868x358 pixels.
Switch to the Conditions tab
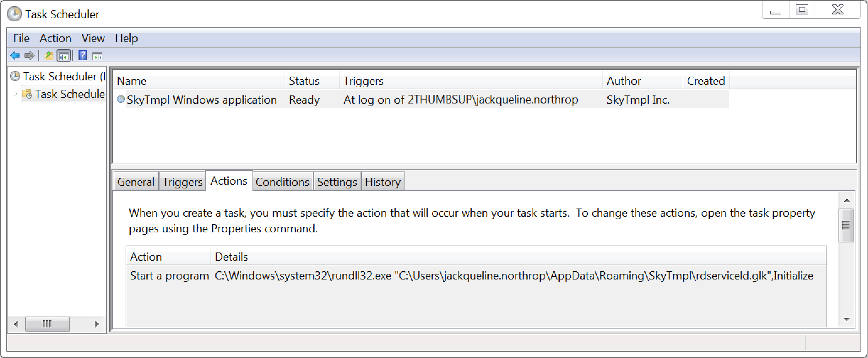[282, 182]
